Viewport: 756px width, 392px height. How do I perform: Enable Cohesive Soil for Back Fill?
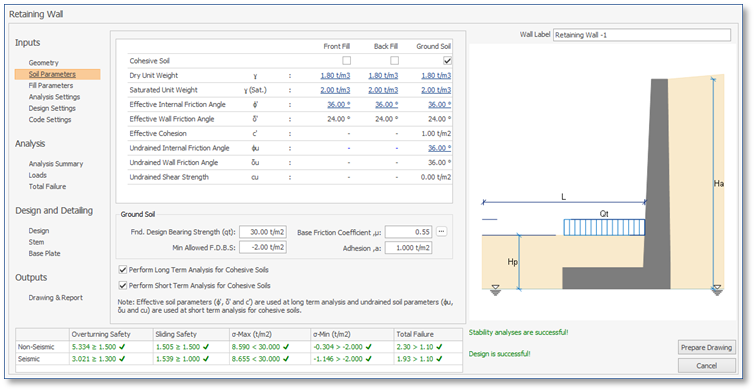tap(394, 61)
